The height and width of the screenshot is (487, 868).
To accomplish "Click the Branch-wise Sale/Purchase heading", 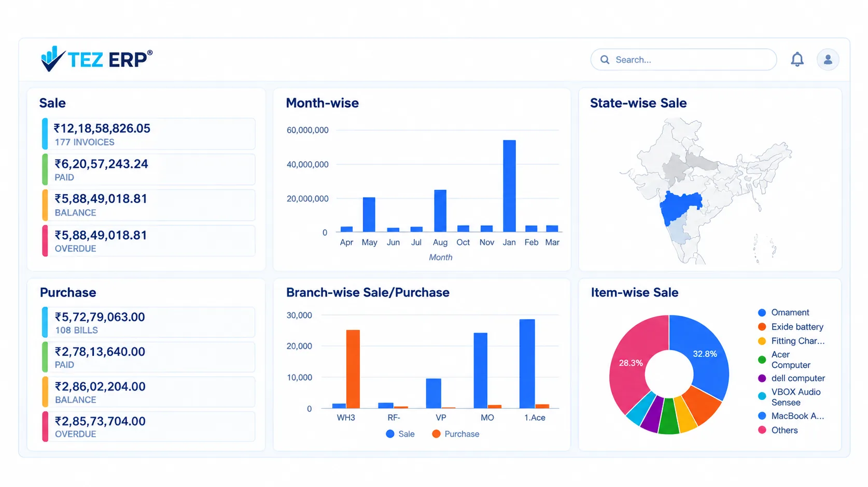I will (368, 293).
